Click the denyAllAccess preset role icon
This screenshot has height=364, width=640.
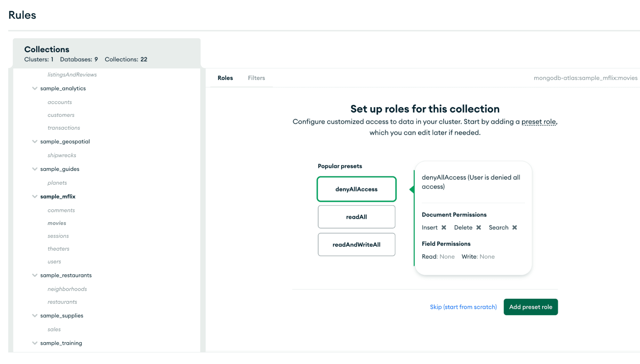[356, 189]
